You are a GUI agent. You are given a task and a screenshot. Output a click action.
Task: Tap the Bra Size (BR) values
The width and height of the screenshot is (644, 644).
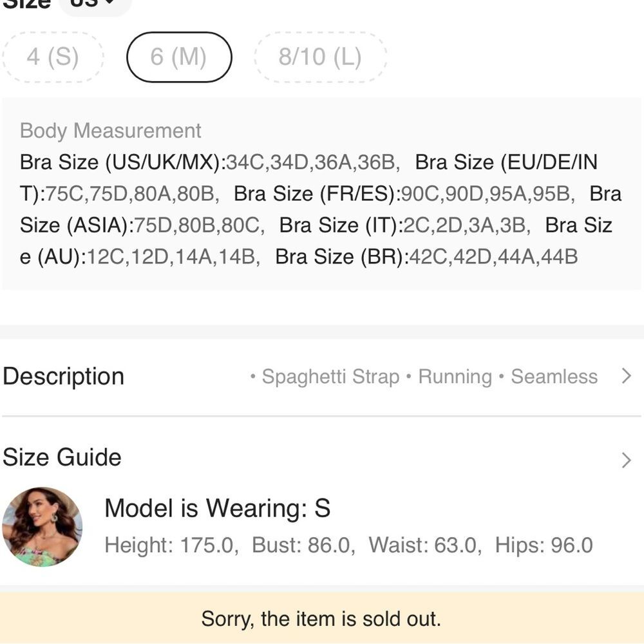click(494, 257)
